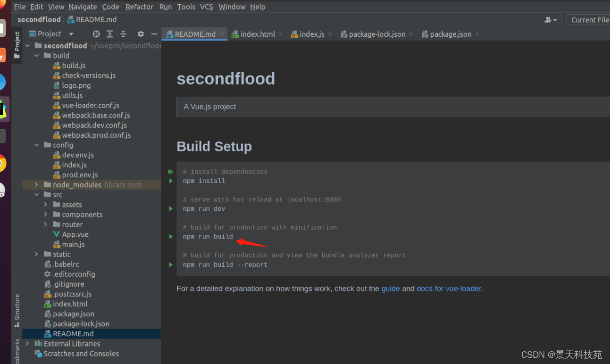Viewport: 610px width, 364px height.
Task: Open the guide hyperlink
Action: (390, 289)
